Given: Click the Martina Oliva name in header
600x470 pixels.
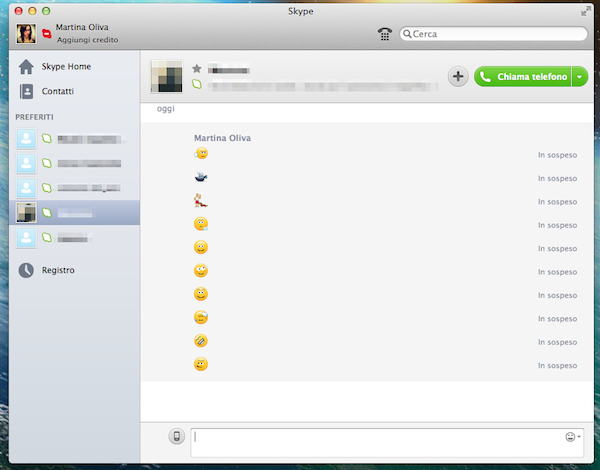Looking at the screenshot, I should click(x=82, y=27).
